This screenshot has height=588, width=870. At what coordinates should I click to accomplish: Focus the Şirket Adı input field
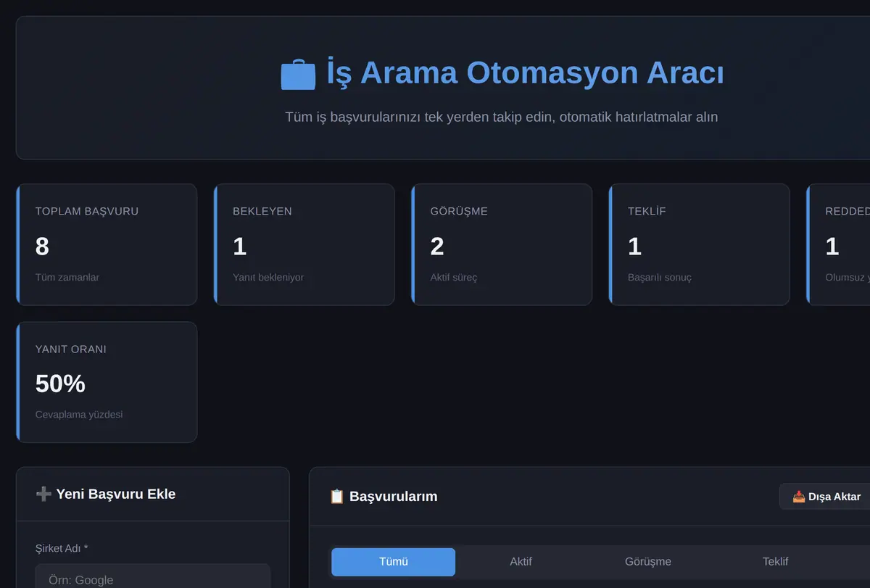[x=153, y=576]
